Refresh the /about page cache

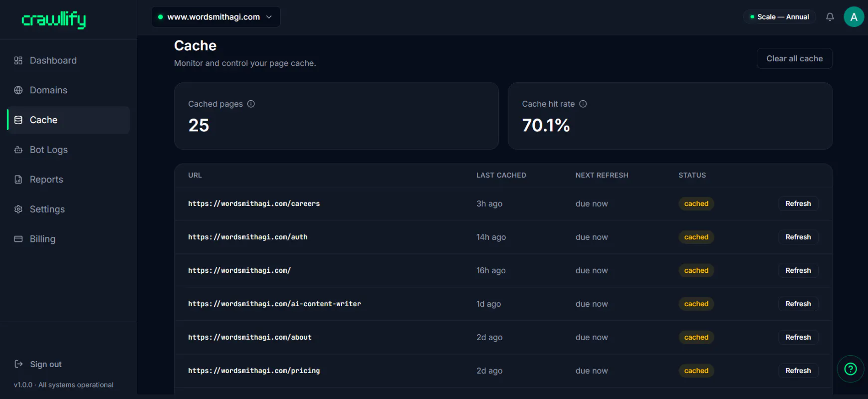(798, 337)
